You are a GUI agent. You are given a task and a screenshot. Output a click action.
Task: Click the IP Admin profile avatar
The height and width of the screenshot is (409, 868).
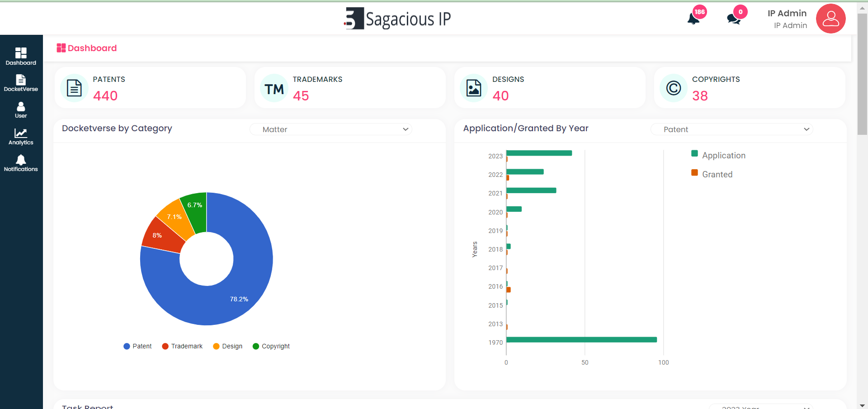[x=830, y=19]
